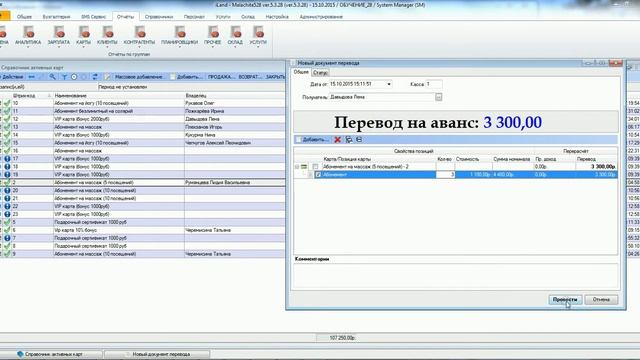640x360 pixels.
Task: Click the refresh arrows icon in card list toolbar
Action: point(95,77)
